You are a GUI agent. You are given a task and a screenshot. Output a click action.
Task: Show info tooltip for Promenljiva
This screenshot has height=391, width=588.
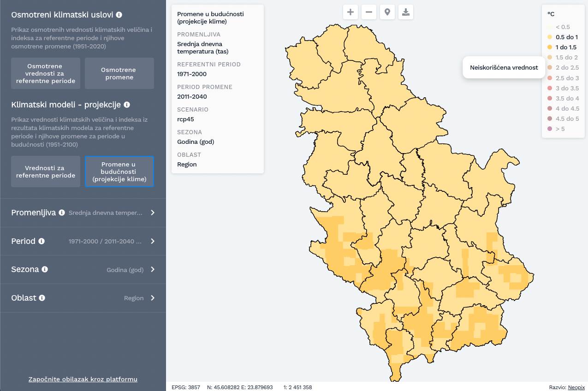coord(62,213)
